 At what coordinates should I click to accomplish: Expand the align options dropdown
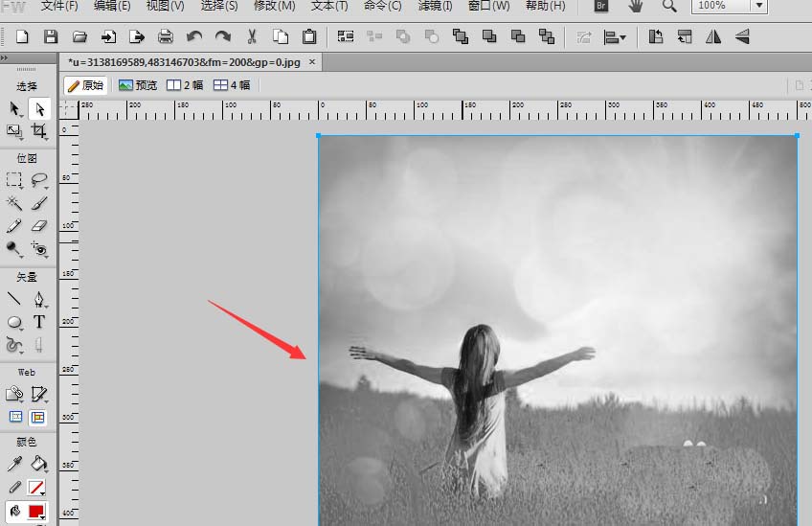(x=615, y=37)
